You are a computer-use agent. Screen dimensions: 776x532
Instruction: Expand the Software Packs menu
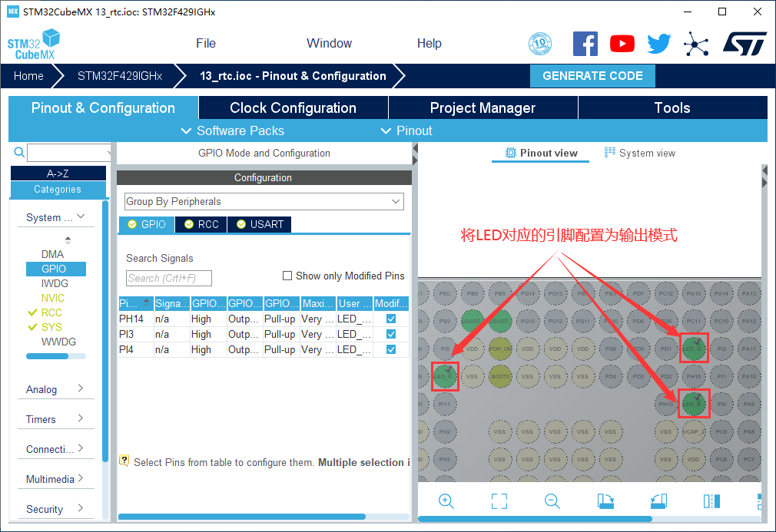(x=232, y=131)
